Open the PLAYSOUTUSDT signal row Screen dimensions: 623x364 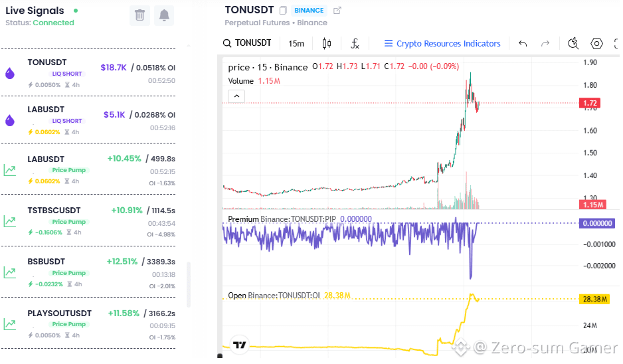[88, 323]
